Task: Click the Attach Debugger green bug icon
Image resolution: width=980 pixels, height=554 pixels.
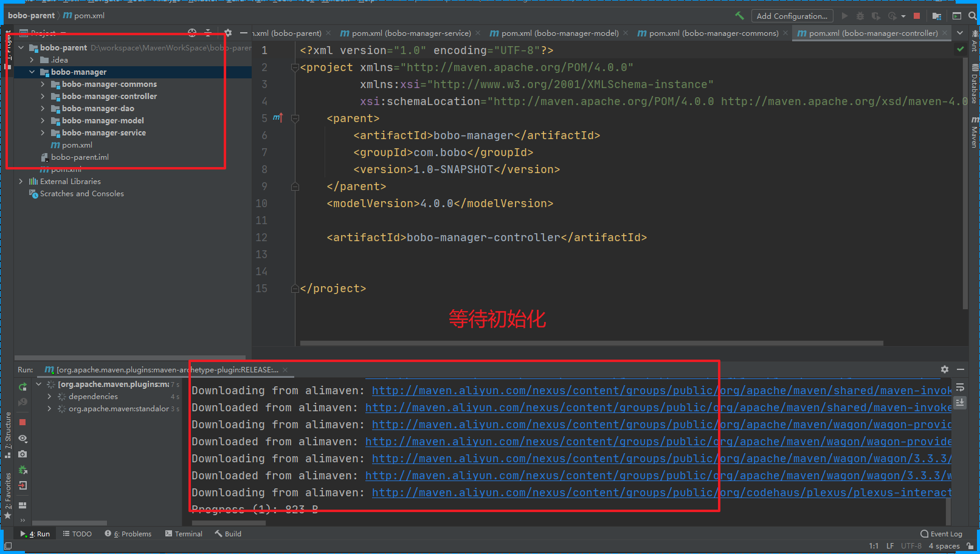Action: click(x=22, y=470)
